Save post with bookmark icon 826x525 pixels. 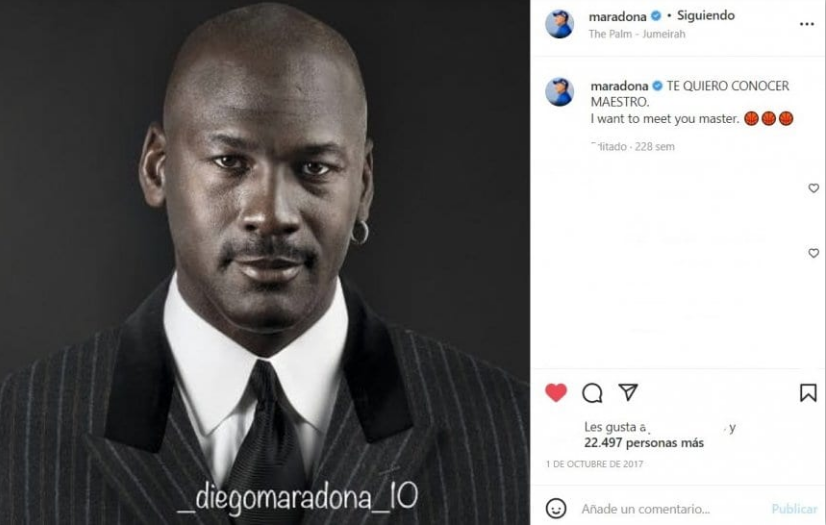808,393
